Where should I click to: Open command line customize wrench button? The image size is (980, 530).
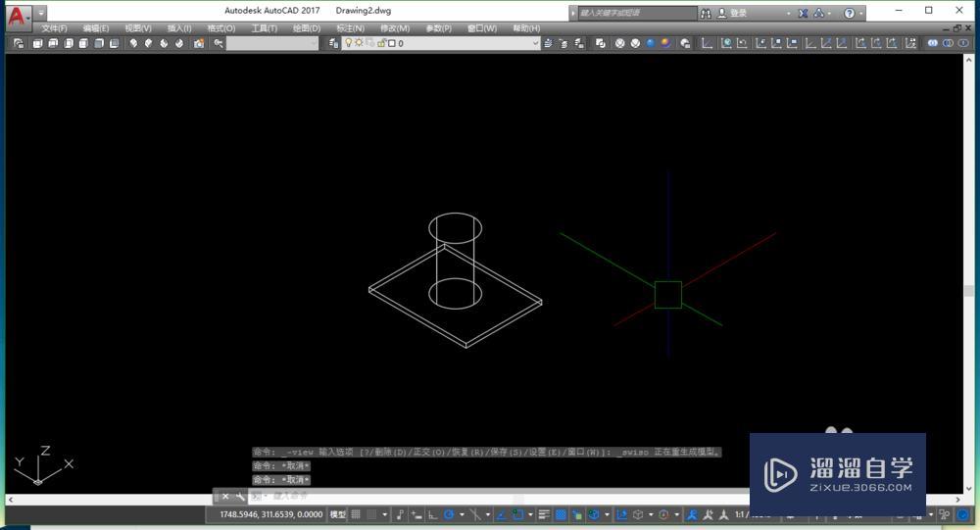click(x=240, y=497)
